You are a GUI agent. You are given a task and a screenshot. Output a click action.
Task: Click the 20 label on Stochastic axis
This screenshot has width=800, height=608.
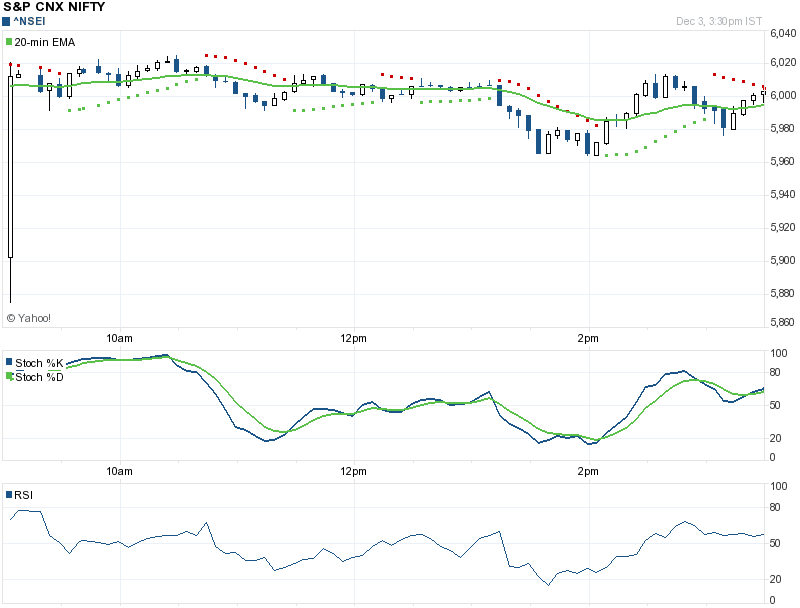775,438
